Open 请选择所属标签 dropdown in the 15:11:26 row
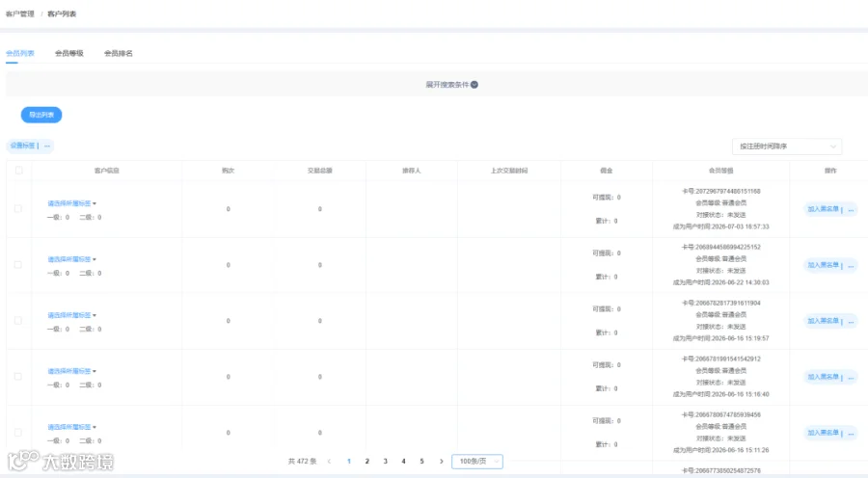The width and height of the screenshot is (868, 478). click(x=72, y=427)
